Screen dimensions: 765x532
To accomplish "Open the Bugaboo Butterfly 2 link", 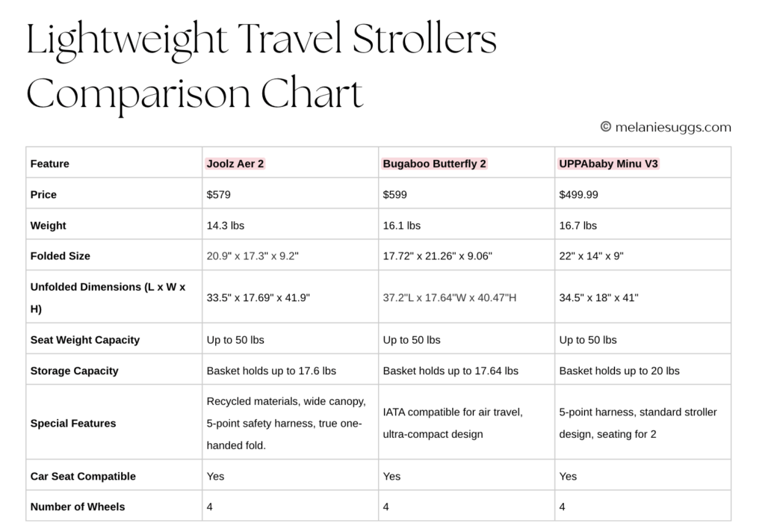I will click(434, 164).
